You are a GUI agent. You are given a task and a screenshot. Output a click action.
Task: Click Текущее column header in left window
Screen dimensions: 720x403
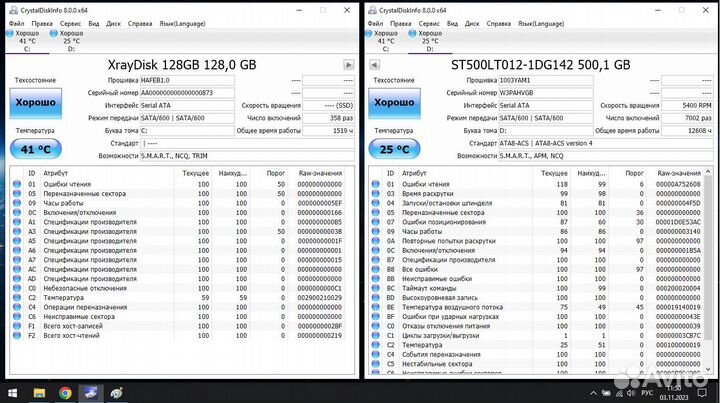(196, 173)
